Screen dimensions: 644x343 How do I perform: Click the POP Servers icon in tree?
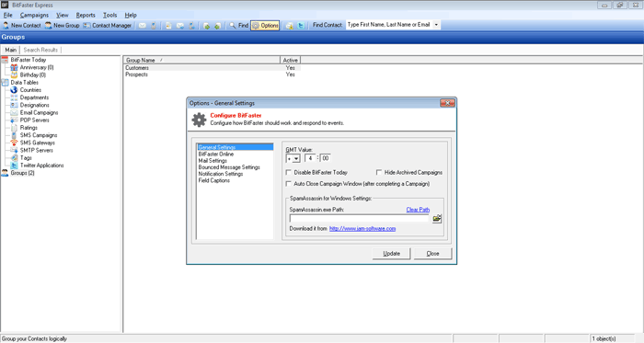(x=14, y=120)
